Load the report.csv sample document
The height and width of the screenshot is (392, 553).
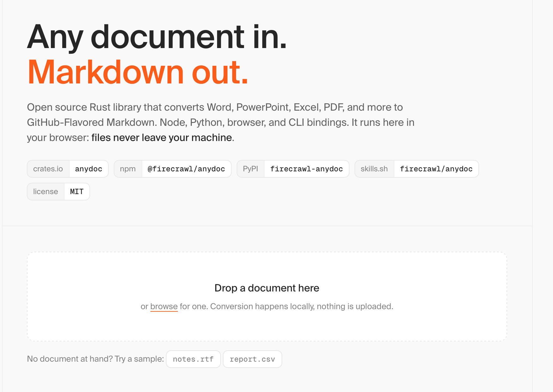coord(252,359)
